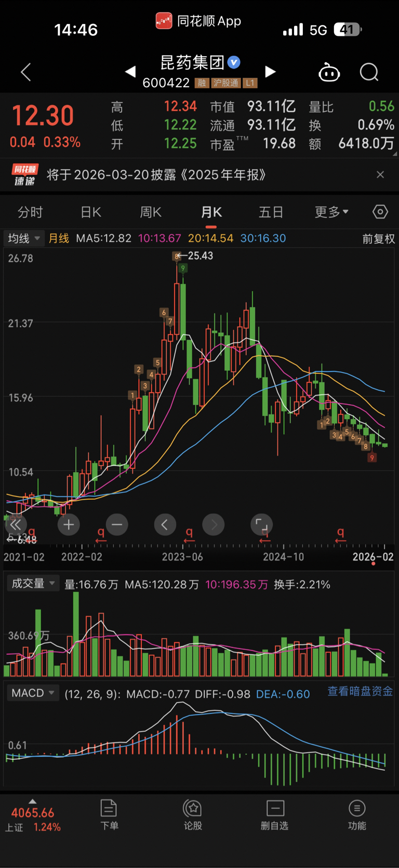The width and height of the screenshot is (399, 868).
Task: Open the 论股 discussion icon
Action: [x=193, y=815]
